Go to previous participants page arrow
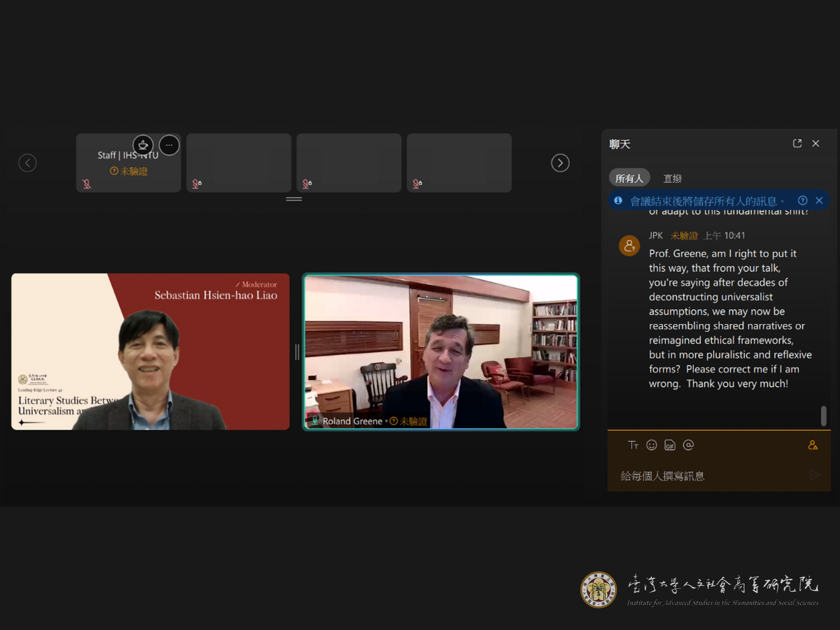840x630 pixels. point(27,163)
